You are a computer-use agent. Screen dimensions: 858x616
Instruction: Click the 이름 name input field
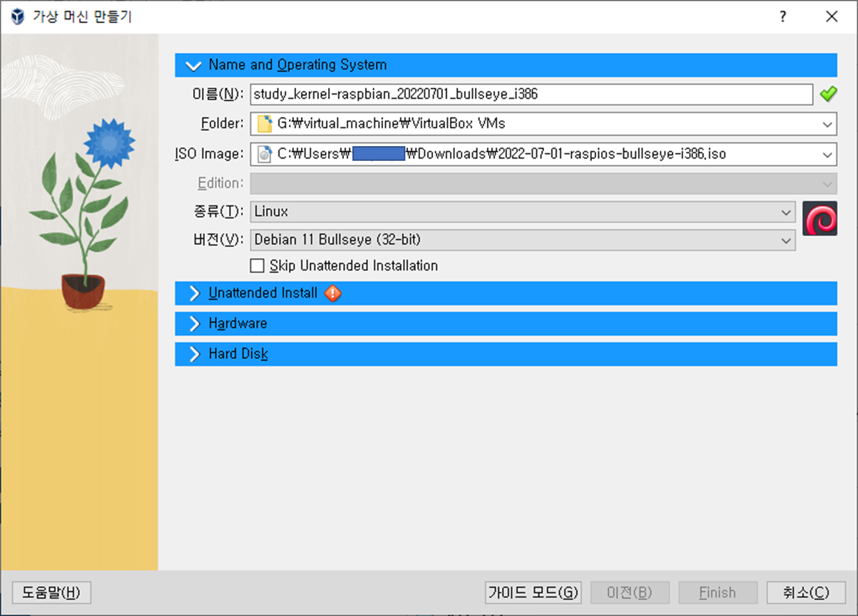[531, 94]
